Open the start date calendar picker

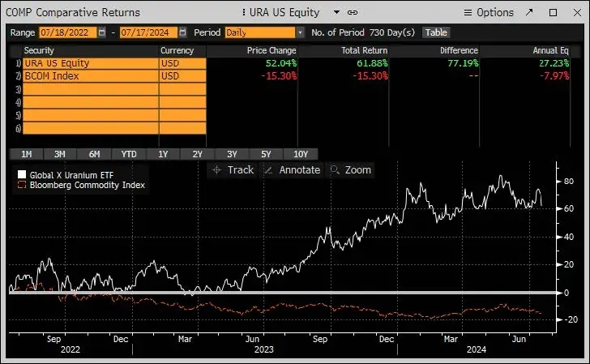pos(101,32)
